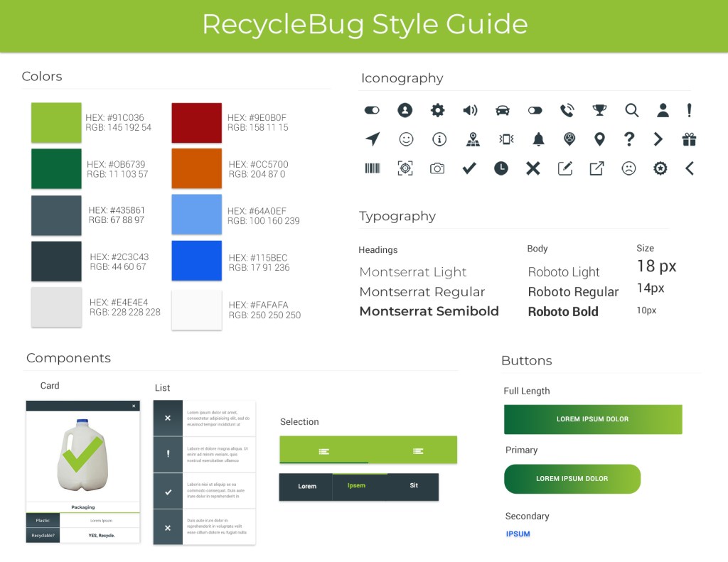Click the blue IPSUM secondary link
The height and width of the screenshot is (562, 728).
point(518,534)
